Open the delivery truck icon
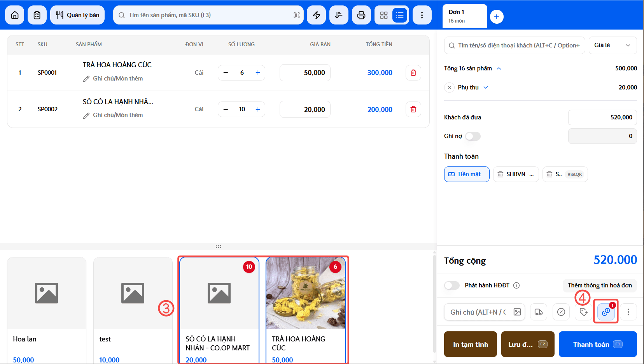644x364 pixels. point(539,312)
